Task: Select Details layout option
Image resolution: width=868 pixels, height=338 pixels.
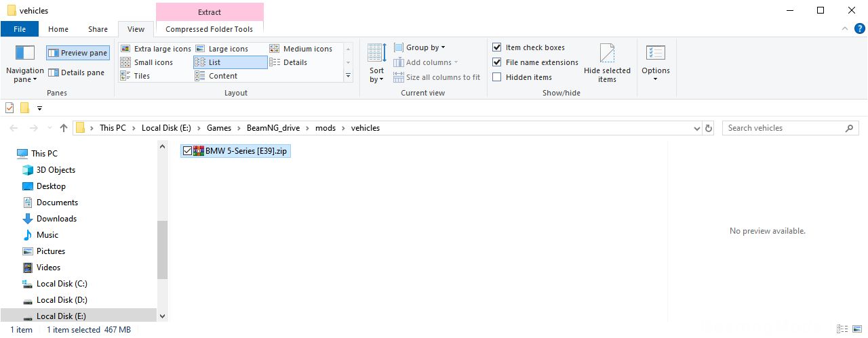Action: coord(288,62)
